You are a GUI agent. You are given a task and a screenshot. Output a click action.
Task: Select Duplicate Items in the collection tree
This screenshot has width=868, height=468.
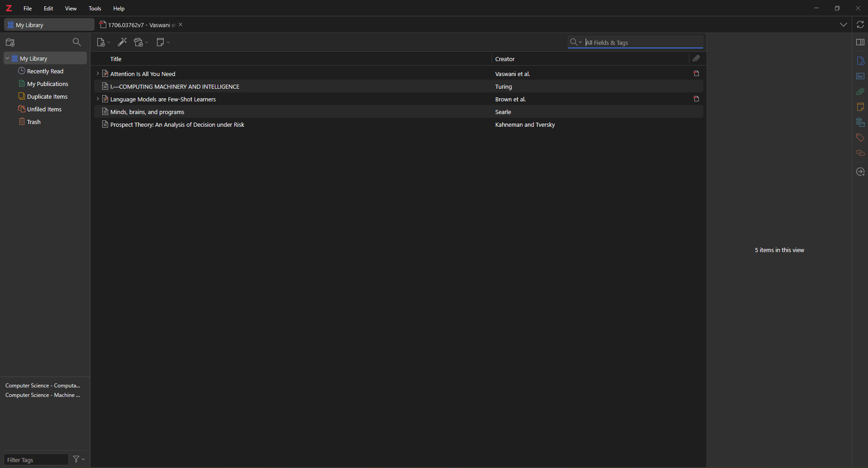(x=47, y=97)
